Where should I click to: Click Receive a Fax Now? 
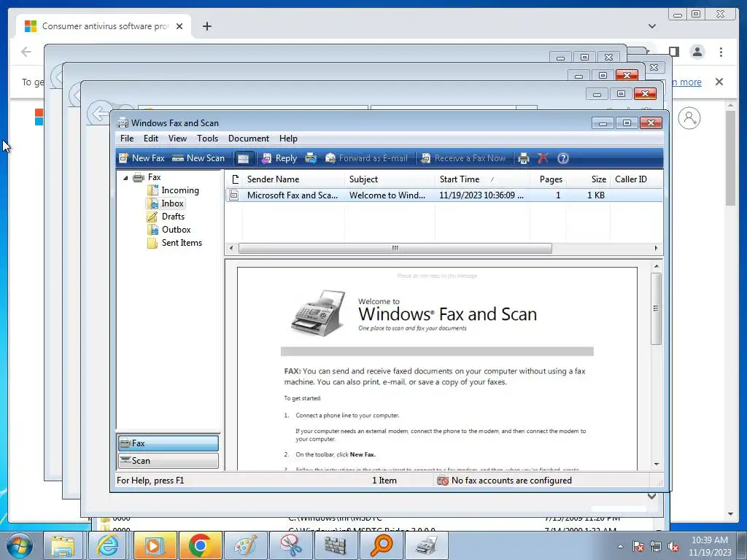pos(463,158)
